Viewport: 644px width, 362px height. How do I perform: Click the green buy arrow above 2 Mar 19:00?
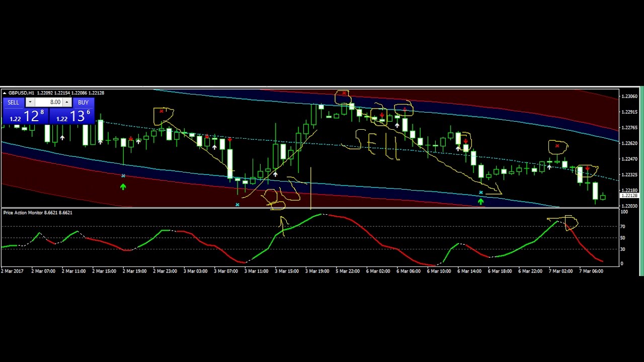(123, 187)
